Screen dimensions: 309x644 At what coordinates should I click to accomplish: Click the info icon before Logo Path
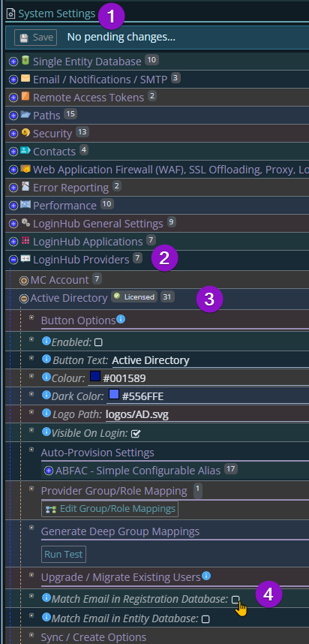pos(46,413)
